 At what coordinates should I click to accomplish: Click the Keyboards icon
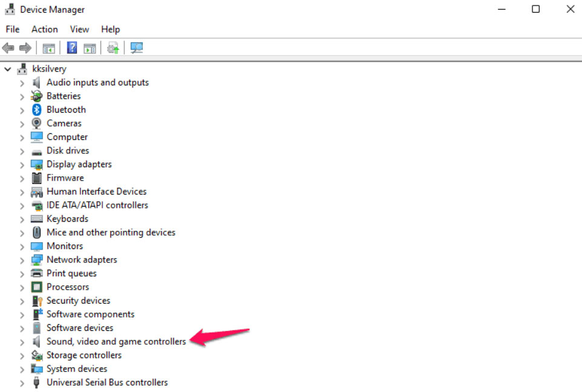(36, 219)
